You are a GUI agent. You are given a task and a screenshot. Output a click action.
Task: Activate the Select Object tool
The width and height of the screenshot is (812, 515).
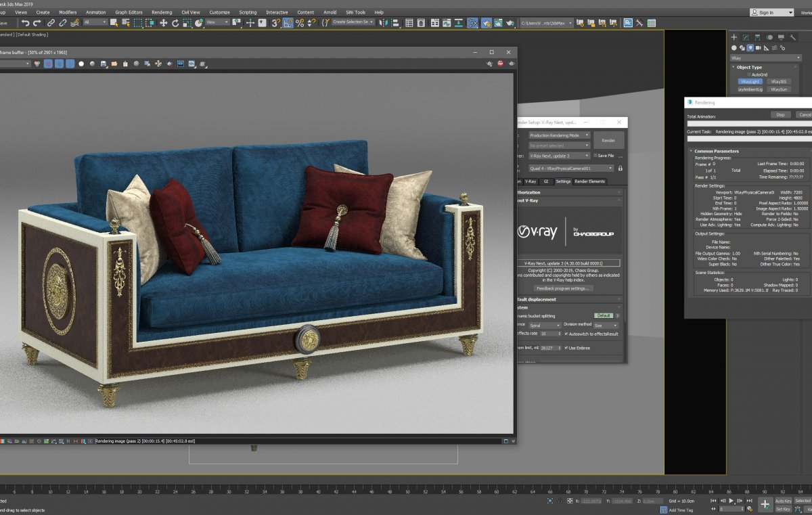(114, 22)
